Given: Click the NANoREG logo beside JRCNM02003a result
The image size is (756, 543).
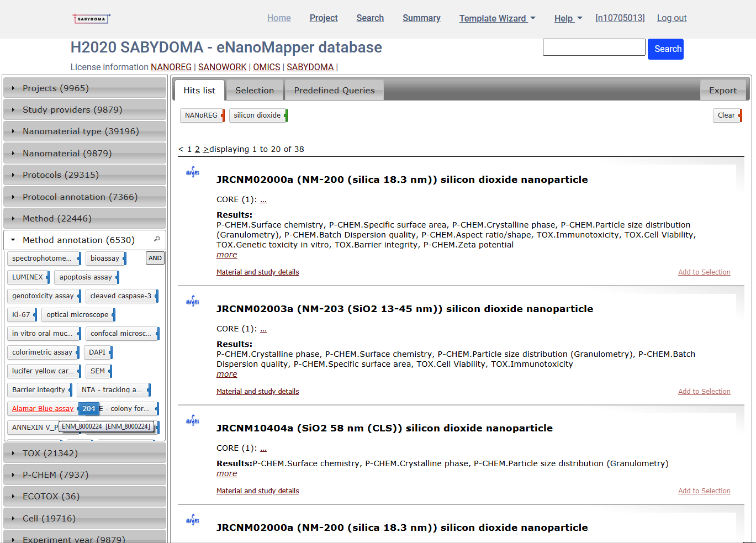Looking at the screenshot, I should (193, 302).
